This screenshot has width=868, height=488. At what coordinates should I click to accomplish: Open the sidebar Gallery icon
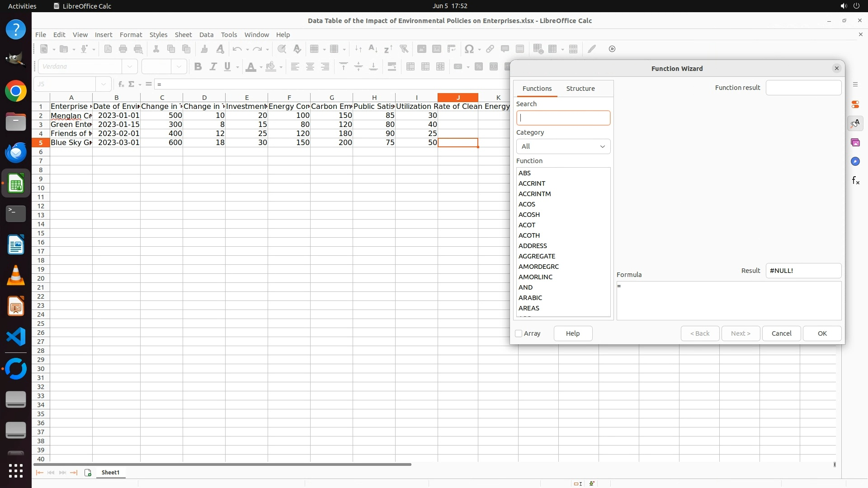point(855,143)
